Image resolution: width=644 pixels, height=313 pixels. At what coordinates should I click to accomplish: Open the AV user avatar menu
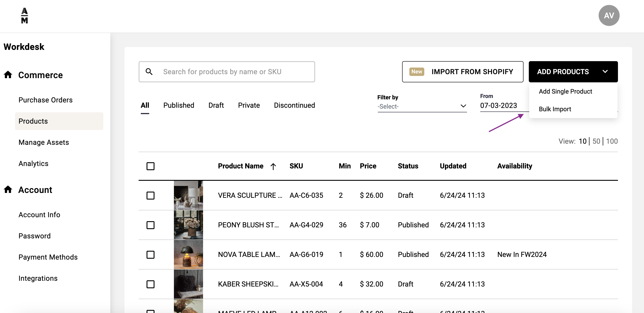click(609, 15)
